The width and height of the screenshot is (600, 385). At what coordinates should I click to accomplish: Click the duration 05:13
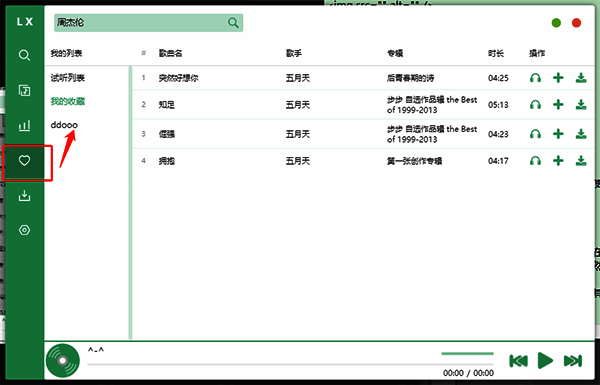click(x=498, y=104)
